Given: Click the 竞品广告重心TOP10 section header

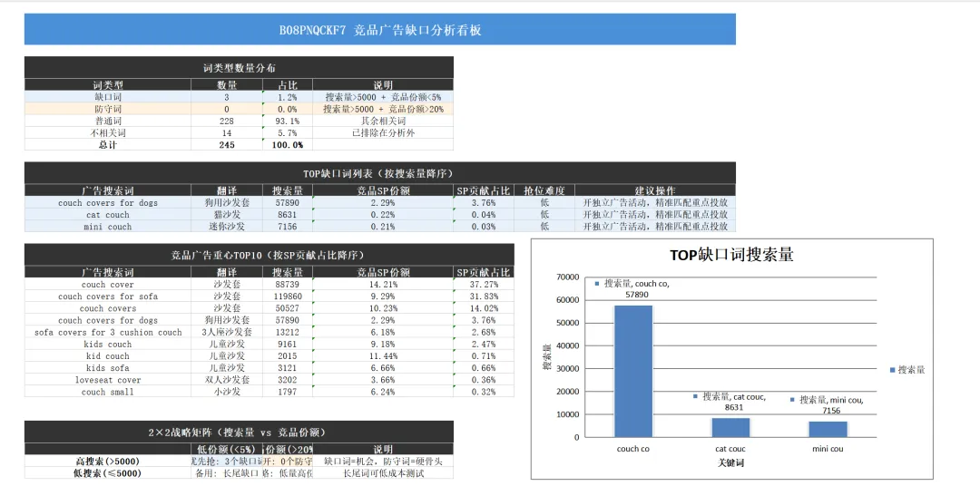Looking at the screenshot, I should click(x=269, y=255).
